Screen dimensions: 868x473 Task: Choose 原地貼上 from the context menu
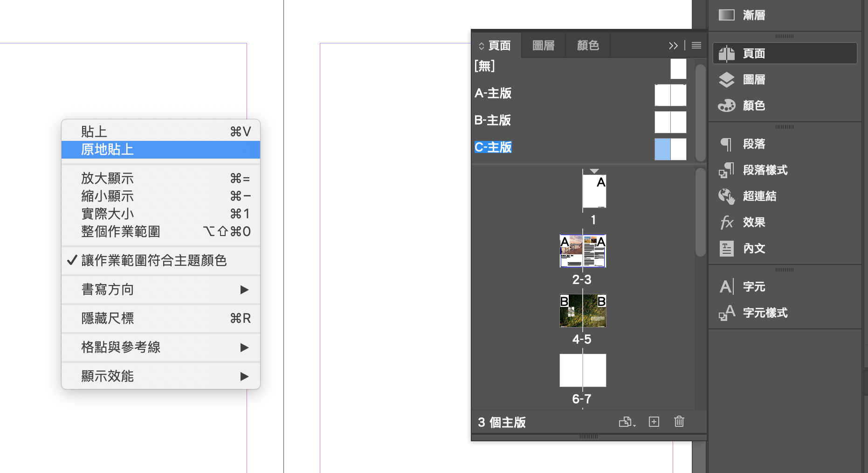[x=160, y=150]
